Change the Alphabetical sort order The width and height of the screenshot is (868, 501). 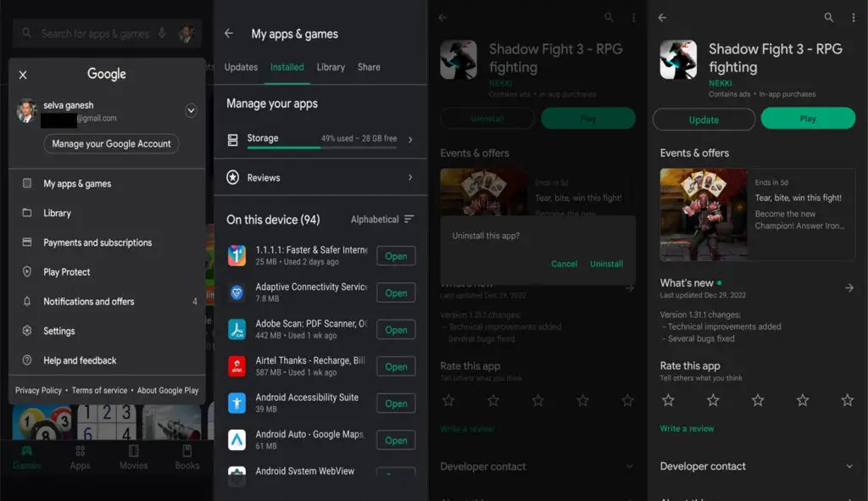point(382,220)
